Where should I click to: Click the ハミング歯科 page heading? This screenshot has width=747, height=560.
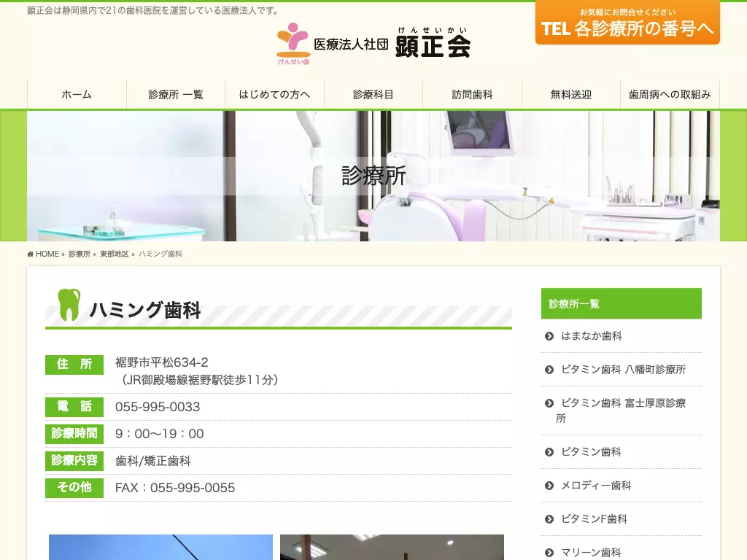[145, 311]
